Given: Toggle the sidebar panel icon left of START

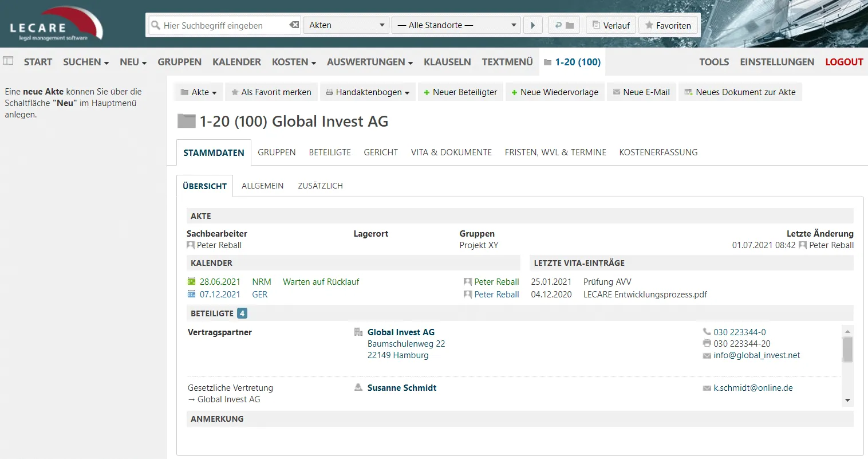Looking at the screenshot, I should [x=8, y=61].
